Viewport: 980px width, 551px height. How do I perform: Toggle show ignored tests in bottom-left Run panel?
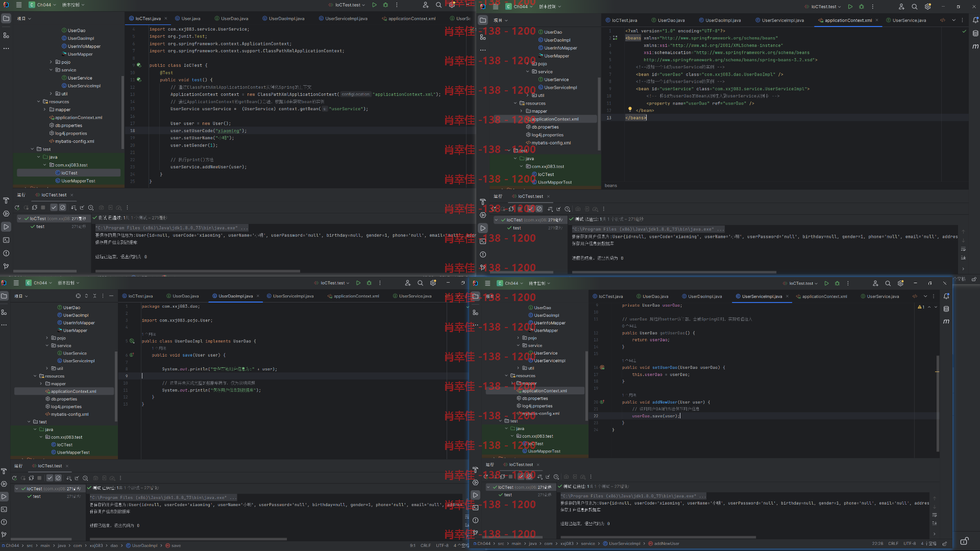coord(58,478)
